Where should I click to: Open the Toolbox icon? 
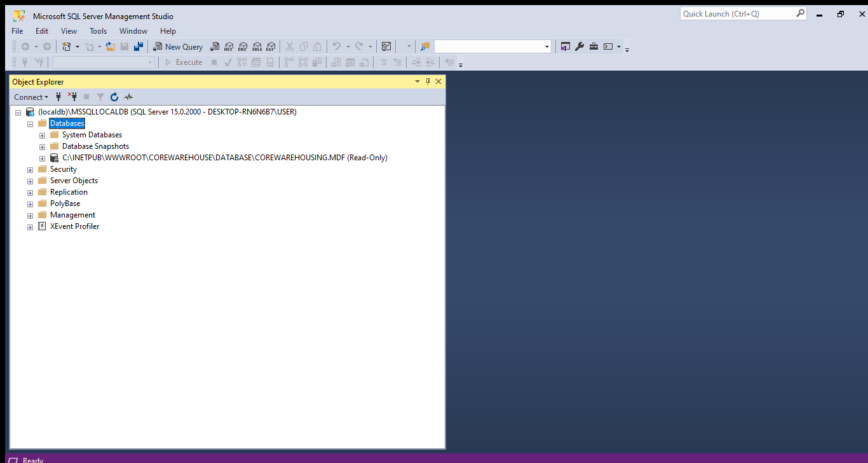[593, 46]
